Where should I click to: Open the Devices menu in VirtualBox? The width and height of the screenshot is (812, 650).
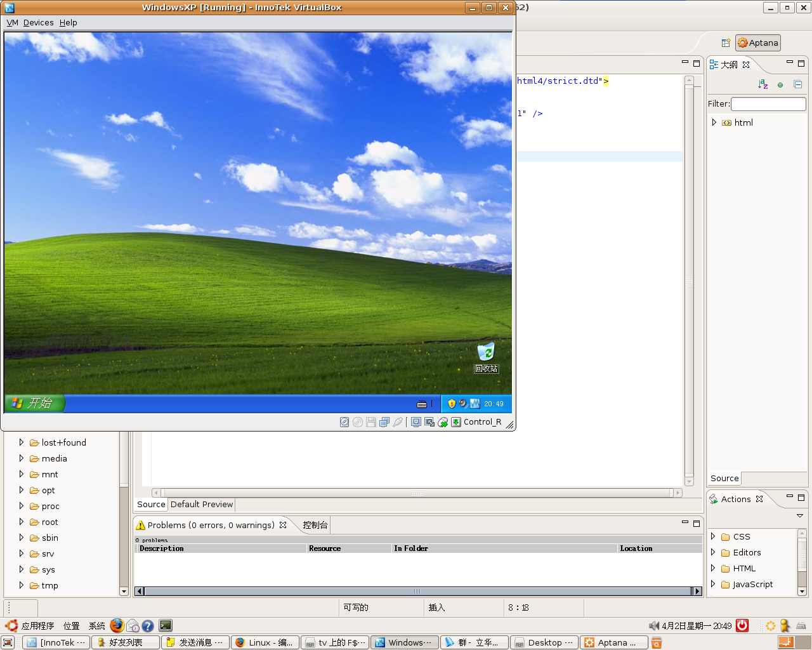(38, 23)
